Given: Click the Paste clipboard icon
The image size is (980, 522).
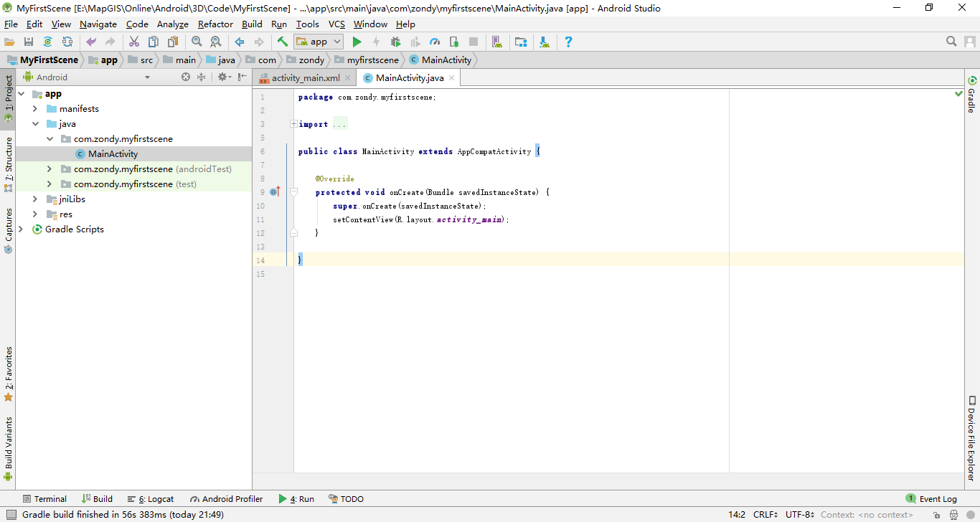Looking at the screenshot, I should (173, 42).
